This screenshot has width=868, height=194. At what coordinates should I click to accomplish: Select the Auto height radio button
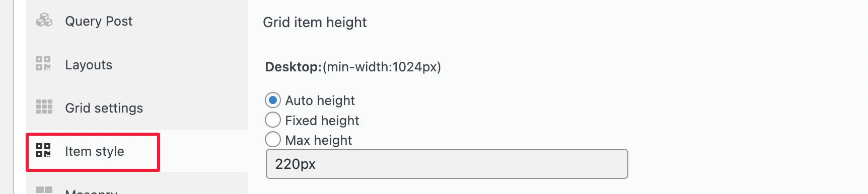(273, 101)
